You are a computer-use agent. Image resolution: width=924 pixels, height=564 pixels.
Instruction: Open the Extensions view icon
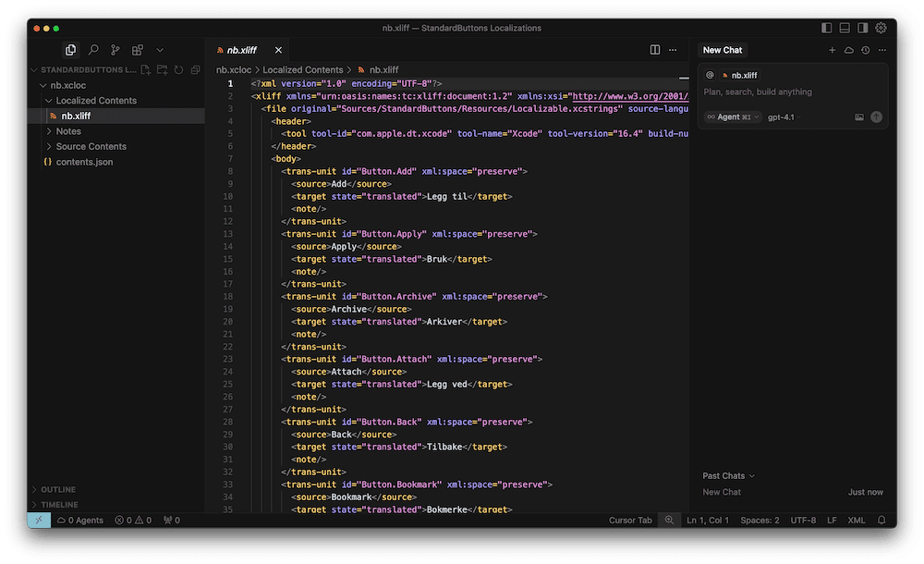pyautogui.click(x=138, y=50)
